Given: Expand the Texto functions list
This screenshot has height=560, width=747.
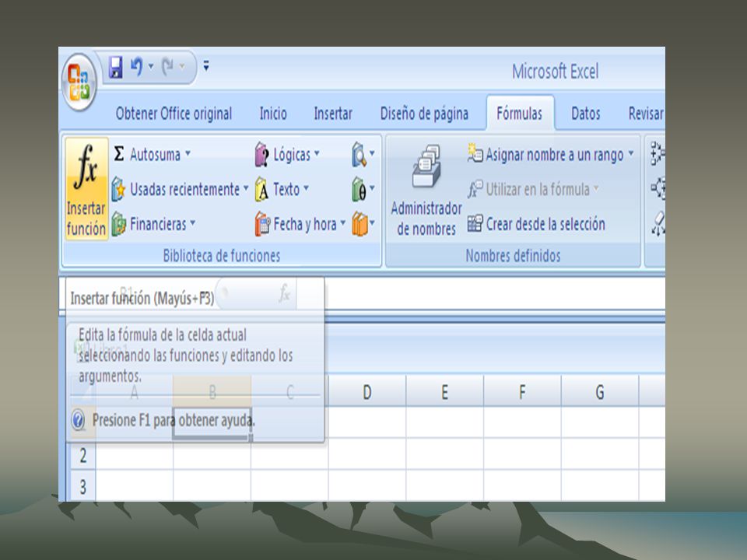Looking at the screenshot, I should pyautogui.click(x=307, y=188).
